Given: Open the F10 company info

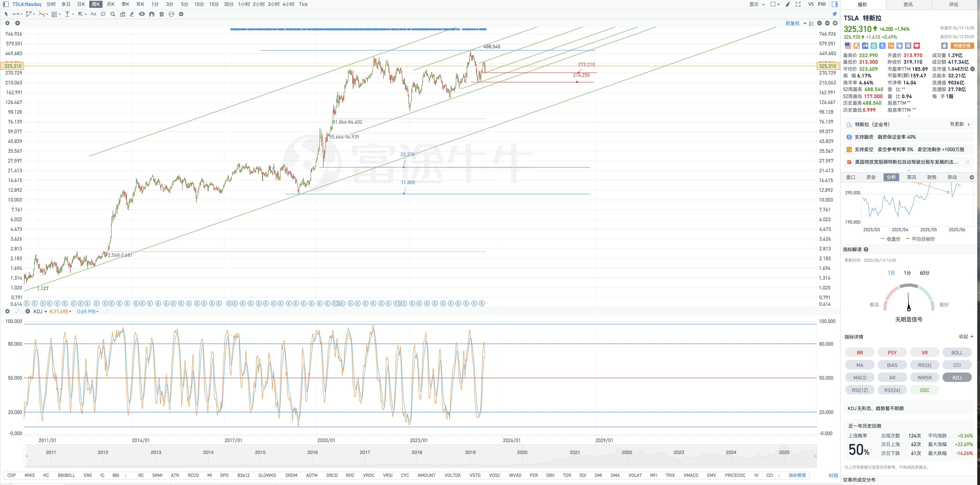Looking at the screenshot, I should coord(822,4).
